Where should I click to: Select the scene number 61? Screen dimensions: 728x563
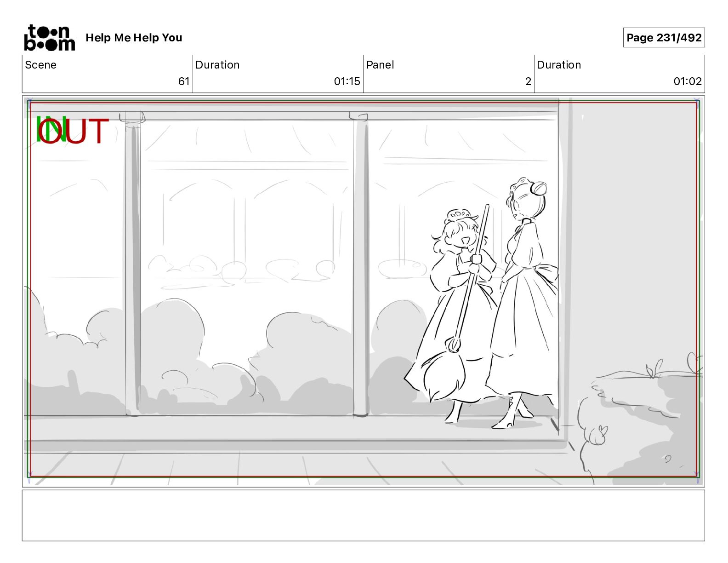(x=184, y=81)
